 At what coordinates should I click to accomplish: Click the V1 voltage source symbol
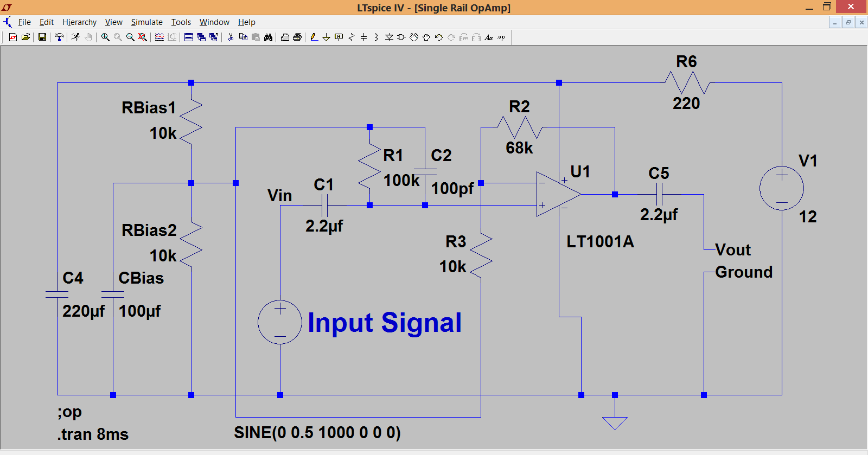[x=782, y=188]
